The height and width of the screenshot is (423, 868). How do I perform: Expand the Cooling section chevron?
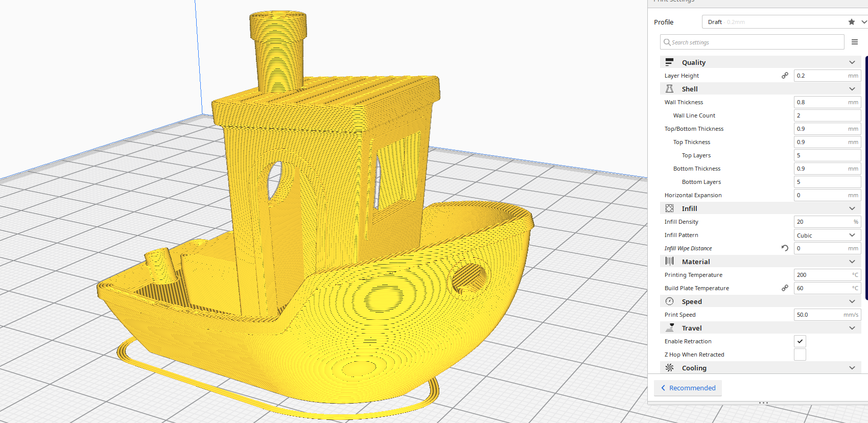click(x=852, y=368)
